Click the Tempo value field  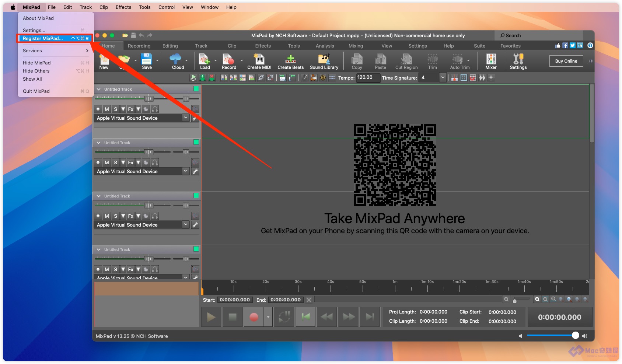(368, 77)
